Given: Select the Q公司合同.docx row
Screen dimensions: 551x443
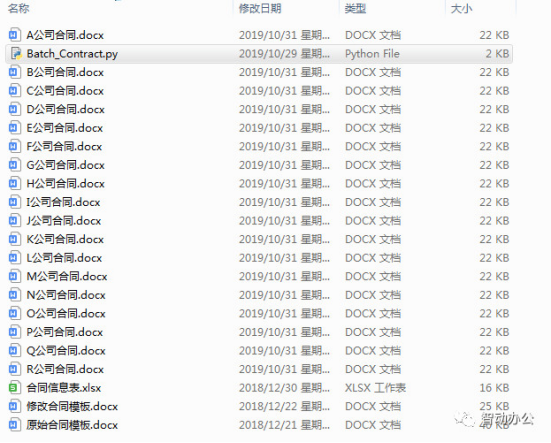Looking at the screenshot, I should coord(259,351).
